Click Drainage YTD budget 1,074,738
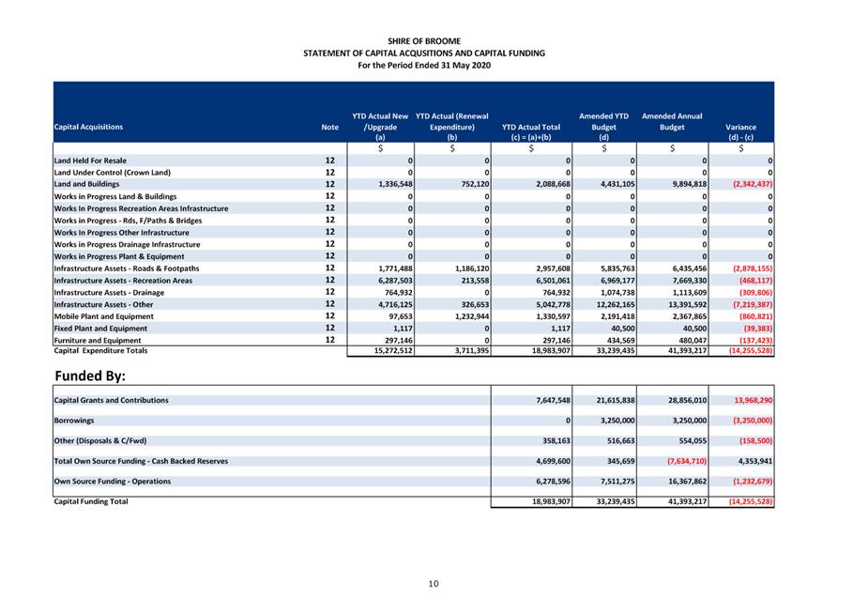The height and width of the screenshot is (613, 868). point(617,292)
